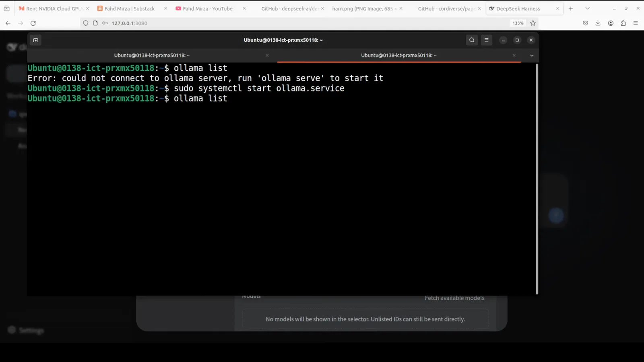
Task: Minimize the Firefox browser window
Action: (614, 8)
